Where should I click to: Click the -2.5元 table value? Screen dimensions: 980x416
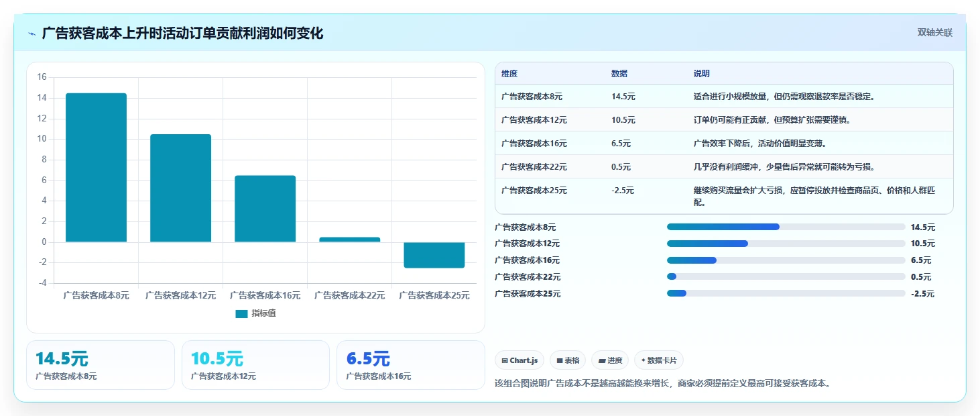(x=623, y=191)
